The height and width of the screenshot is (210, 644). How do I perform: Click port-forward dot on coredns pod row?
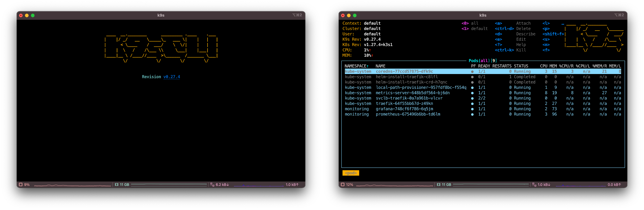click(x=472, y=72)
